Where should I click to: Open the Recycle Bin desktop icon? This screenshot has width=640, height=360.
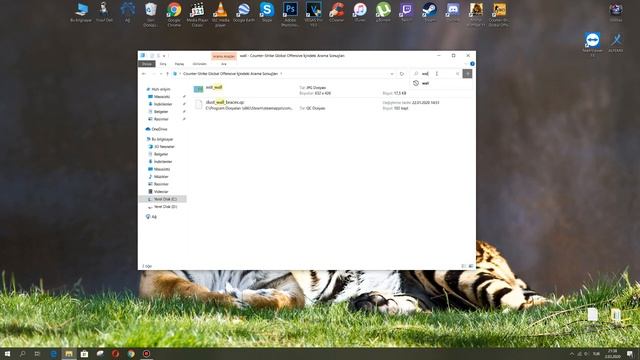(x=151, y=13)
